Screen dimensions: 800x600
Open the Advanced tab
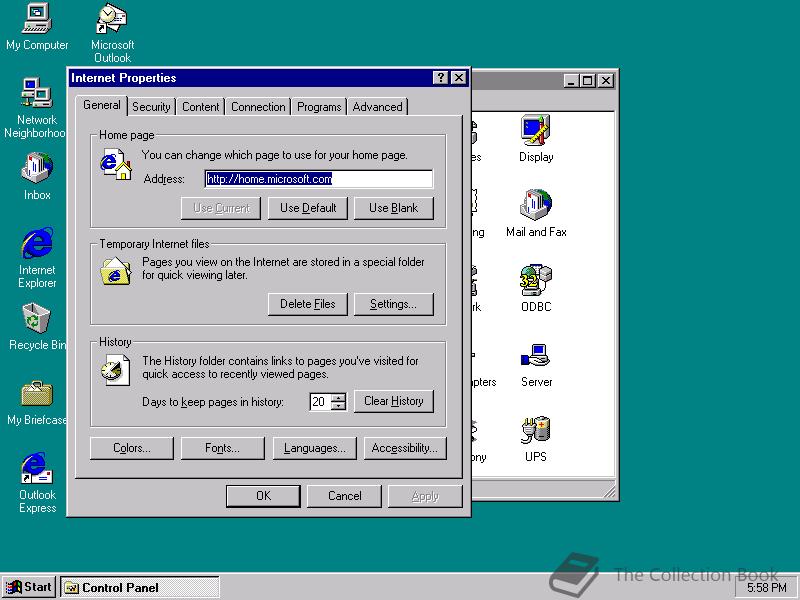tap(378, 107)
